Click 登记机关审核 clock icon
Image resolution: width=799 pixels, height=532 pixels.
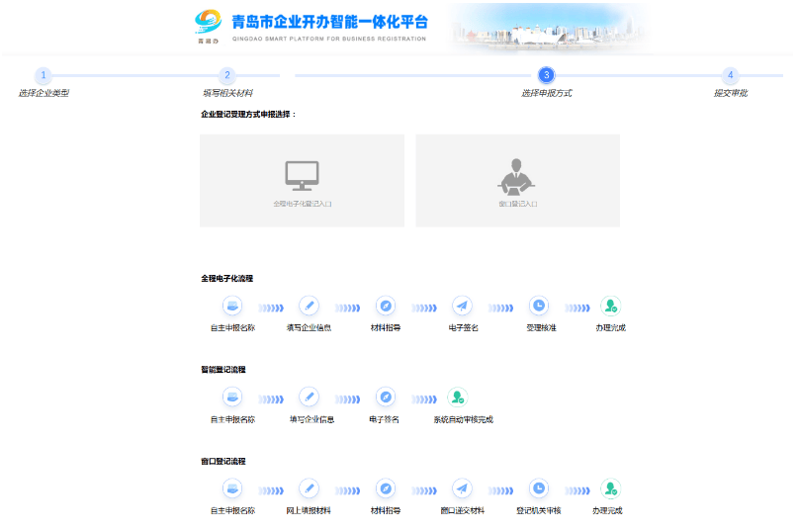[539, 488]
